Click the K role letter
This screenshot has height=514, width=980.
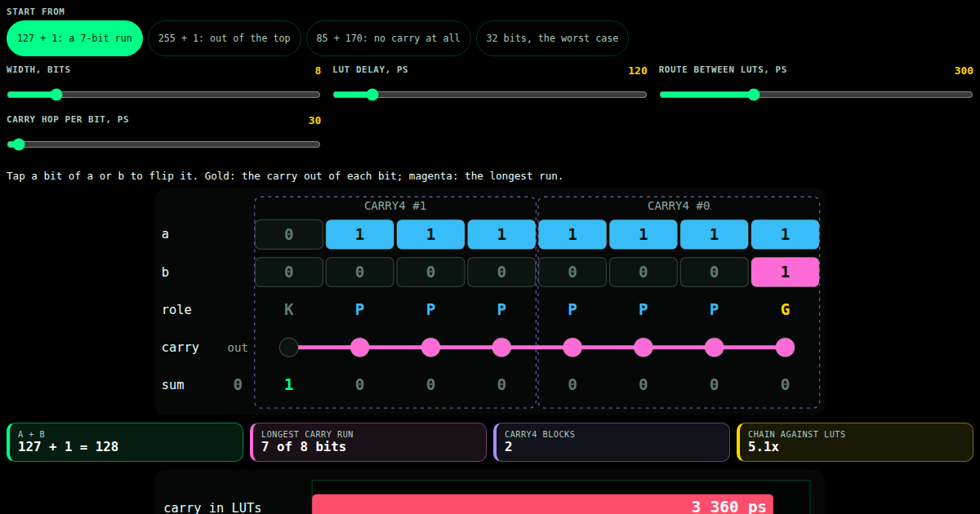point(289,309)
